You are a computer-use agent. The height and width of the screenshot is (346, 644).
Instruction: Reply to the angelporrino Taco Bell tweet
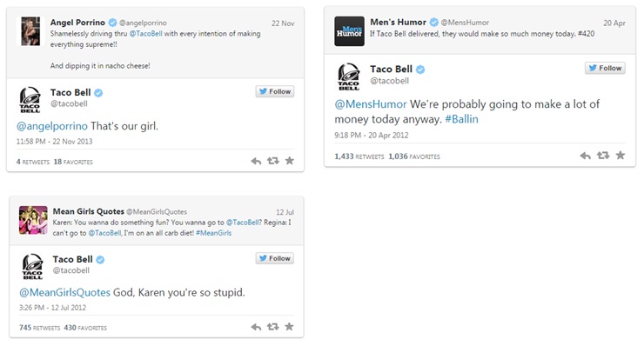(256, 162)
